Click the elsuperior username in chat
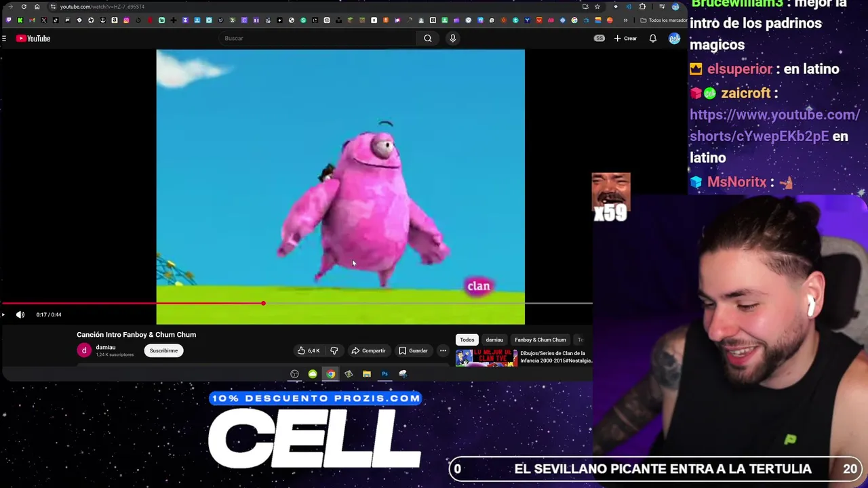 click(739, 69)
